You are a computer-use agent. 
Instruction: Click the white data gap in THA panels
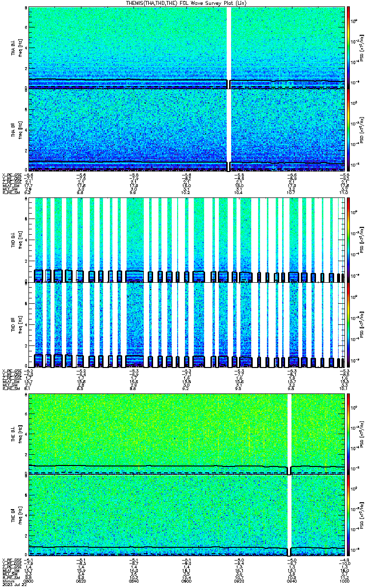coord(229,89)
